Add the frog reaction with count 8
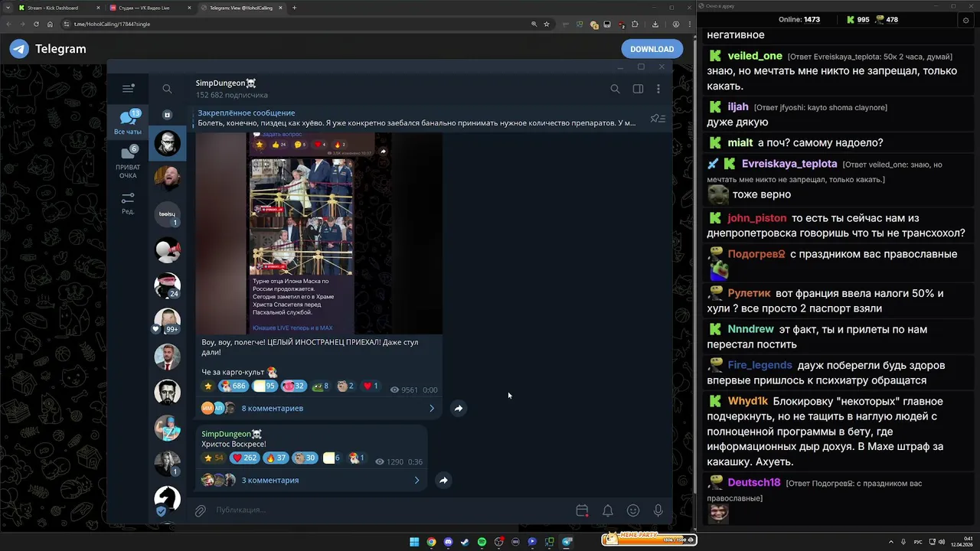Viewport: 980px width, 551px height. click(321, 386)
